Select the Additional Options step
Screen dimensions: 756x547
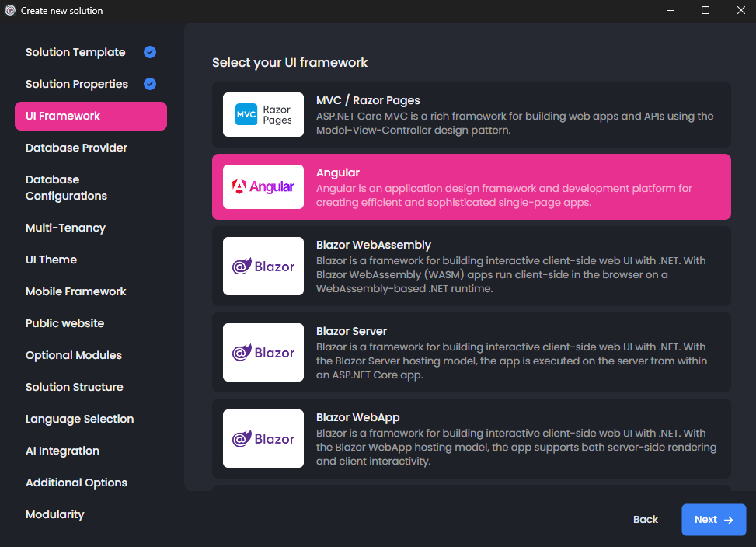click(76, 483)
